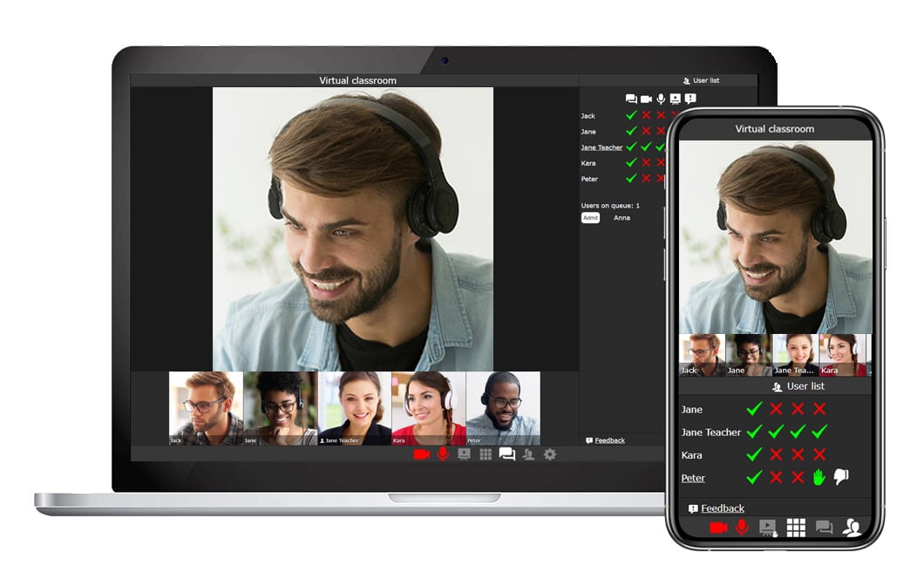This screenshot has height=573, width=924.
Task: Enable Jack's camera in laptop user list
Action: click(x=647, y=115)
